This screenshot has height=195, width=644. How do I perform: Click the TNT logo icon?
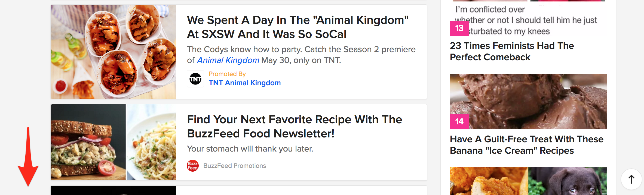coord(195,79)
